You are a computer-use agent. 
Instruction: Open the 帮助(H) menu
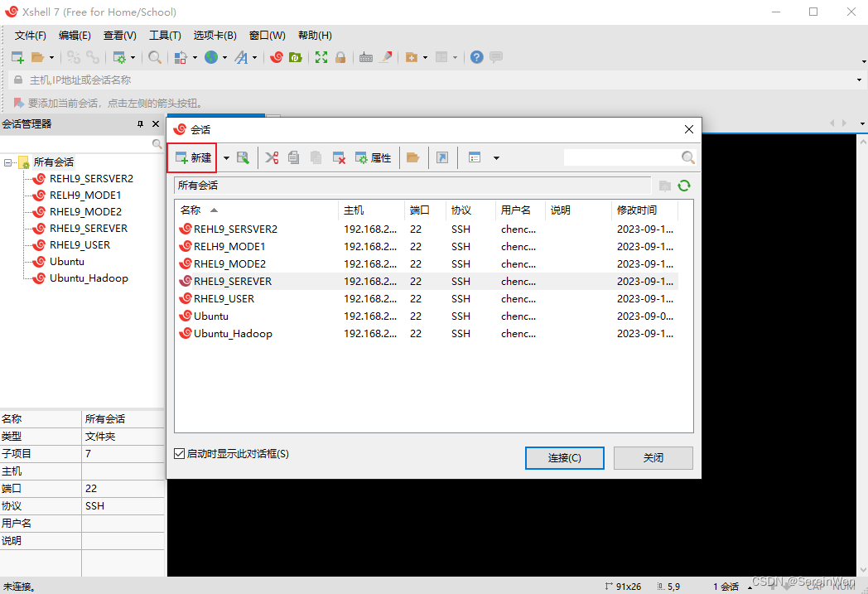click(x=315, y=36)
